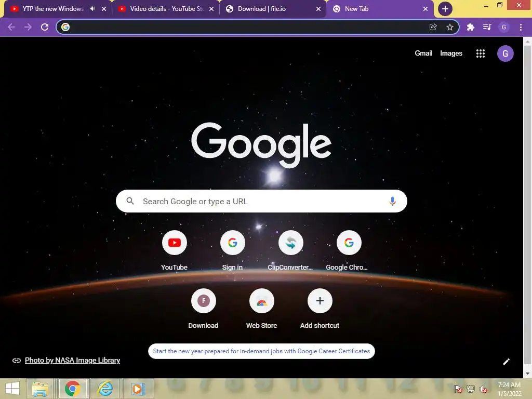Open a new tab with the plus button

445,9
